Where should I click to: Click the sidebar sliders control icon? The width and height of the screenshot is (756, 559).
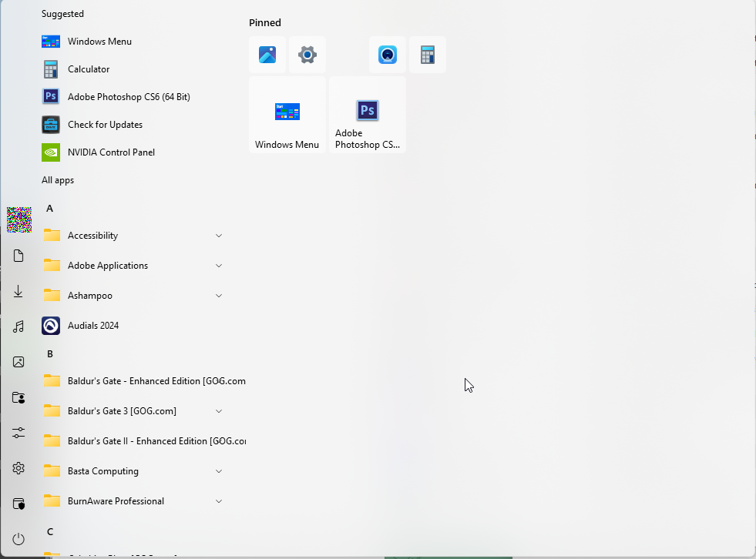point(18,433)
